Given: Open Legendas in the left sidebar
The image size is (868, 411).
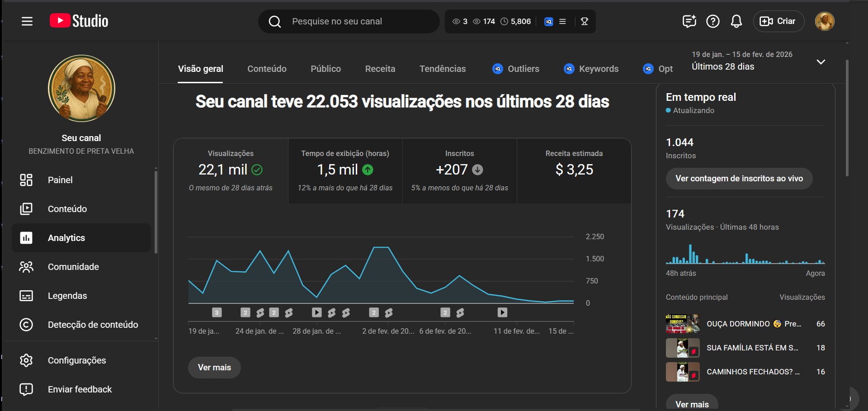Looking at the screenshot, I should click(67, 296).
